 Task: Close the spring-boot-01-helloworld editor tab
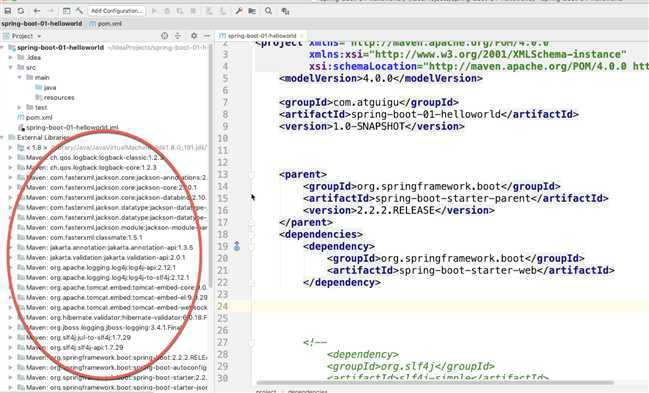(302, 36)
